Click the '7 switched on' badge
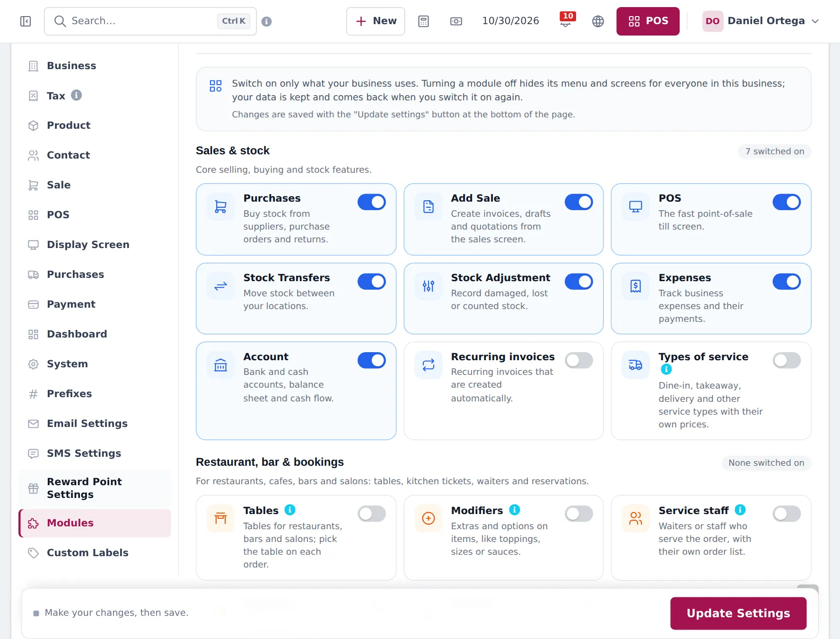 point(775,151)
